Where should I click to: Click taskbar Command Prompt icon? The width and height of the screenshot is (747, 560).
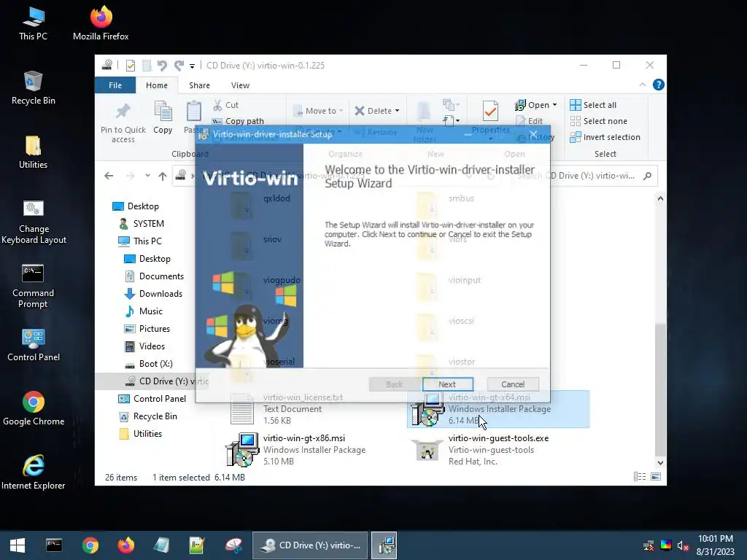tap(54, 545)
